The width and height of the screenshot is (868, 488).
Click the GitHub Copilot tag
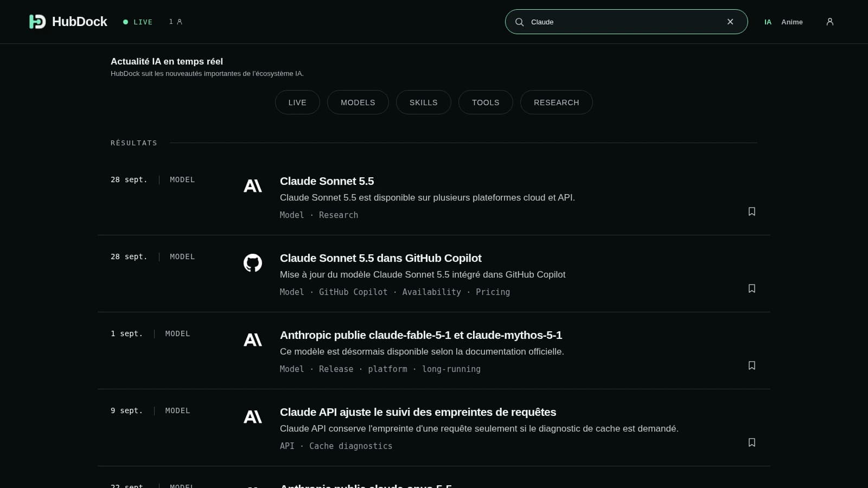coord(353,292)
